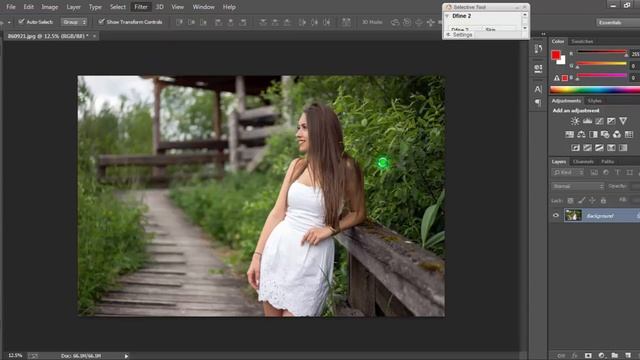Create new fill or adjustment layer
The height and width of the screenshot is (360, 640).
pos(601,356)
